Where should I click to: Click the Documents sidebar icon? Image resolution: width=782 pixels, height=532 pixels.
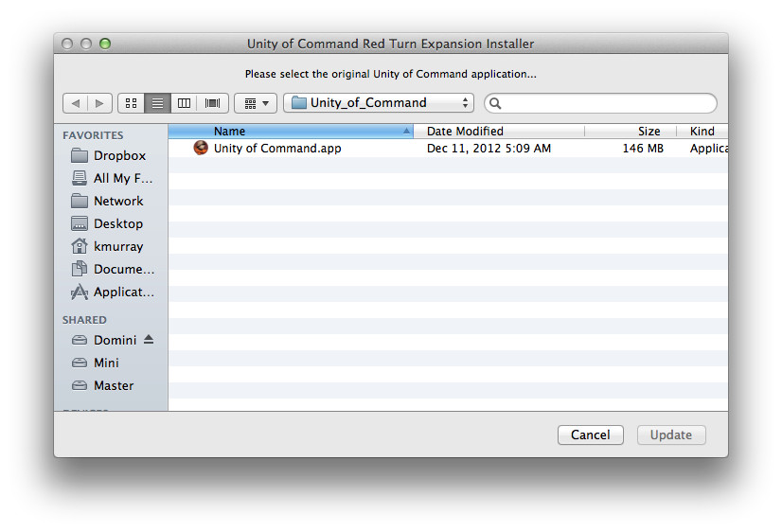[x=80, y=269]
